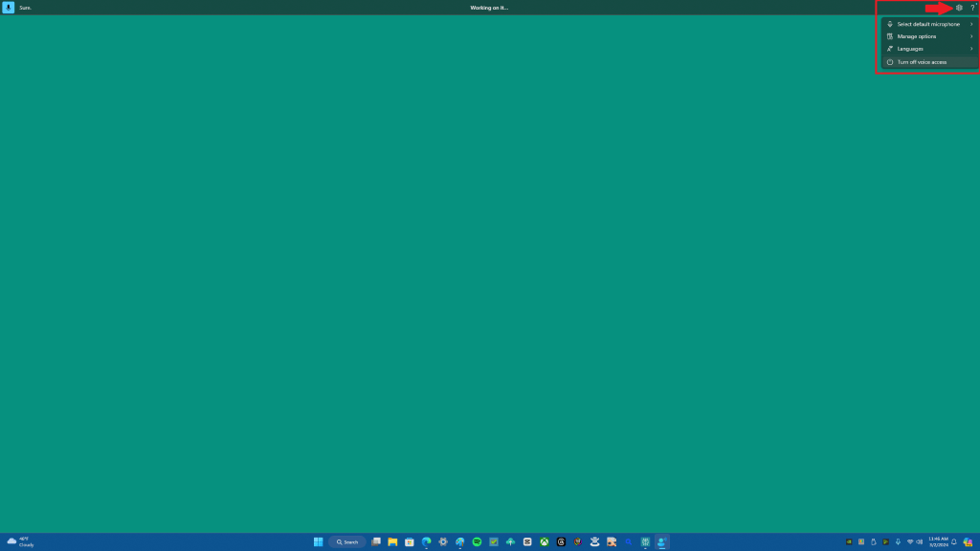
Task: Expand the Languages submenu
Action: pyautogui.click(x=929, y=49)
